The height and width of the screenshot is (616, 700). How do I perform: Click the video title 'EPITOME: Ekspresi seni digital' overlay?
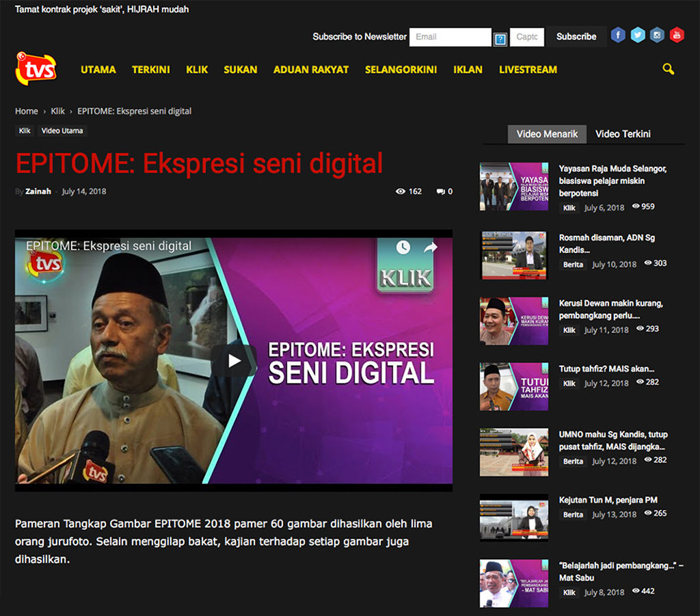point(109,246)
